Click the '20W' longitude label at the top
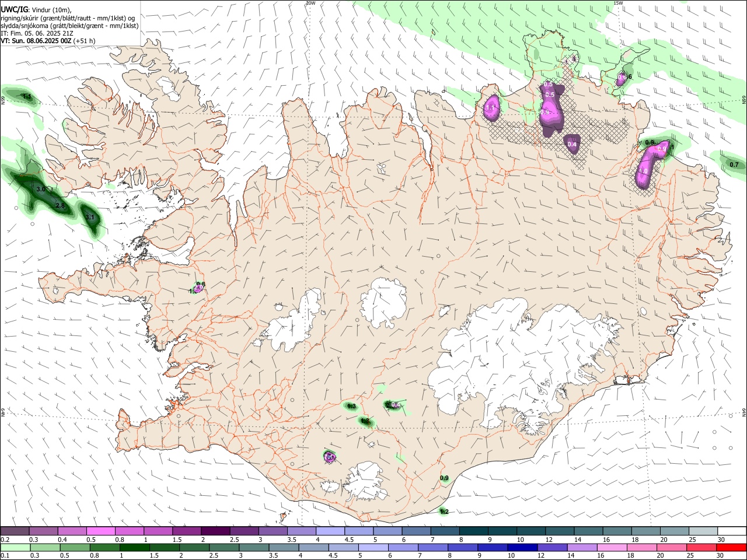The height and width of the screenshot is (560, 747). (x=310, y=3)
